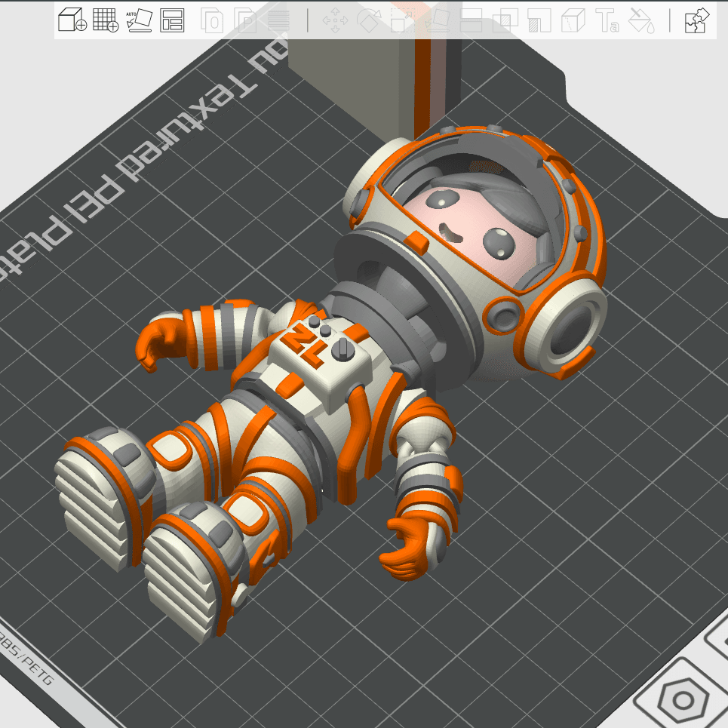Arrange all objects using the layout icon
The height and width of the screenshot is (728, 728).
point(172,20)
